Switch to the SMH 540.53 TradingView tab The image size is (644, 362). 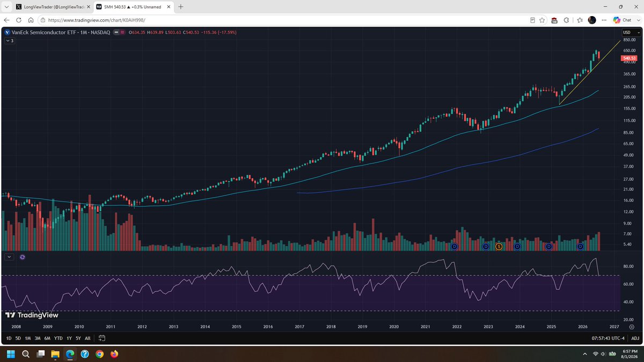[x=133, y=7]
